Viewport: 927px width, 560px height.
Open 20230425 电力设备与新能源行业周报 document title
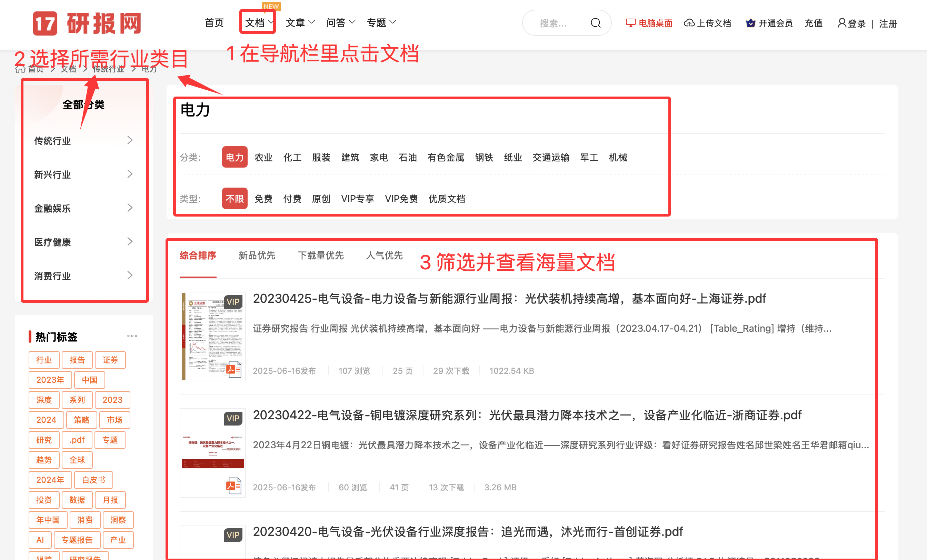509,298
